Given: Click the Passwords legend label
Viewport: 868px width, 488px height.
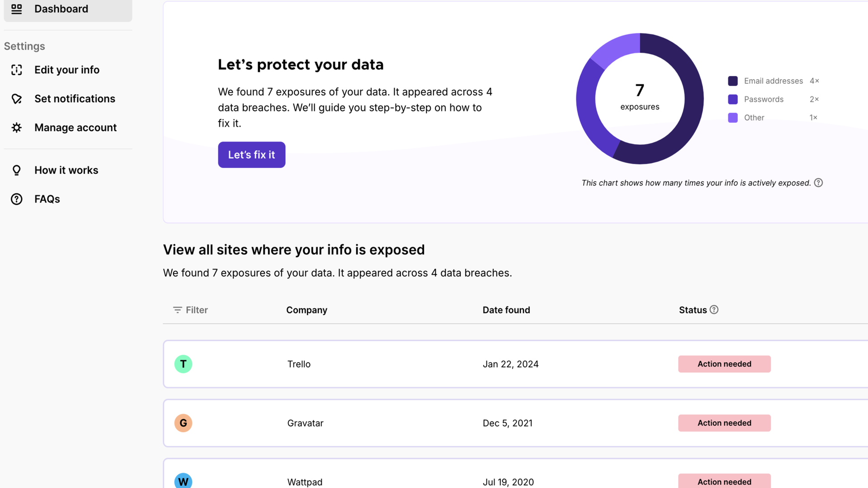Looking at the screenshot, I should point(764,99).
